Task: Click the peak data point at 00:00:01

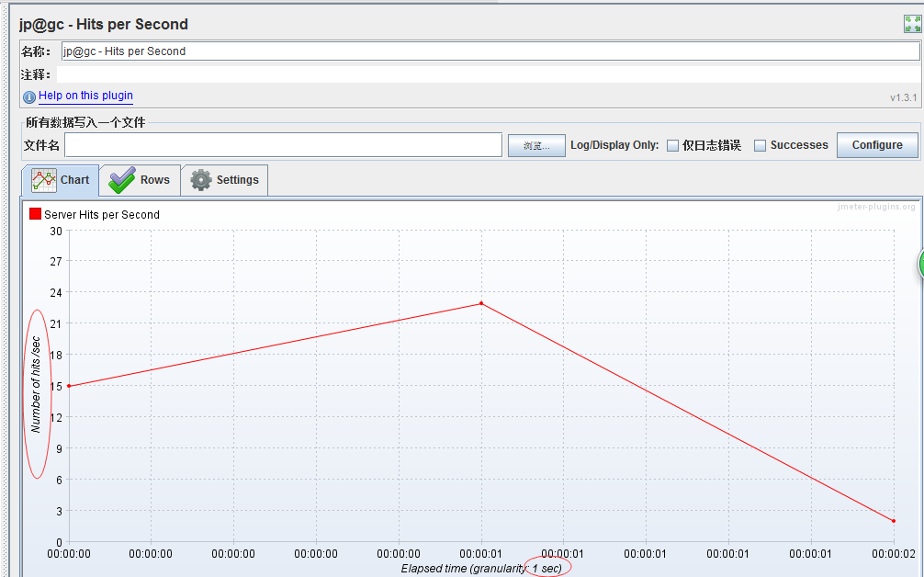Action: coord(481,303)
